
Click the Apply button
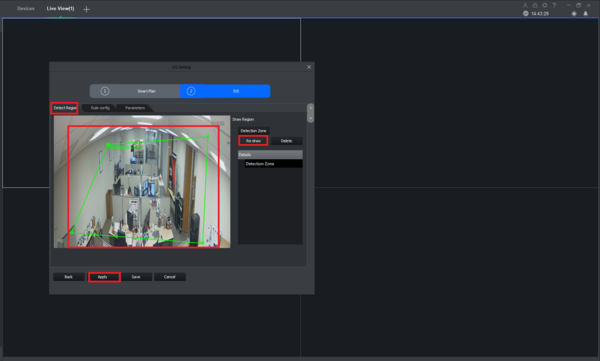(104, 277)
